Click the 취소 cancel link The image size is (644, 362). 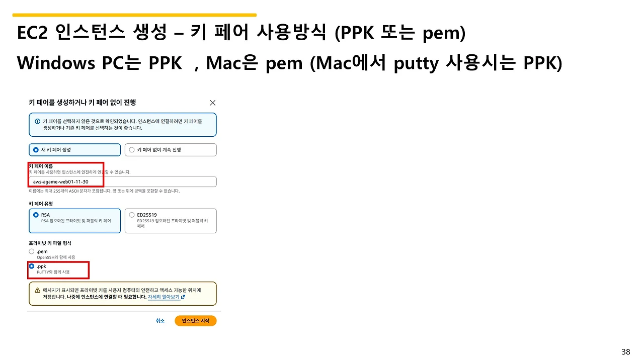click(x=160, y=320)
